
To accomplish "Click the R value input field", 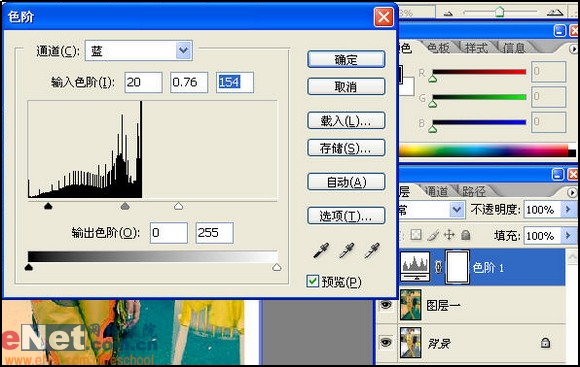I will click(549, 71).
